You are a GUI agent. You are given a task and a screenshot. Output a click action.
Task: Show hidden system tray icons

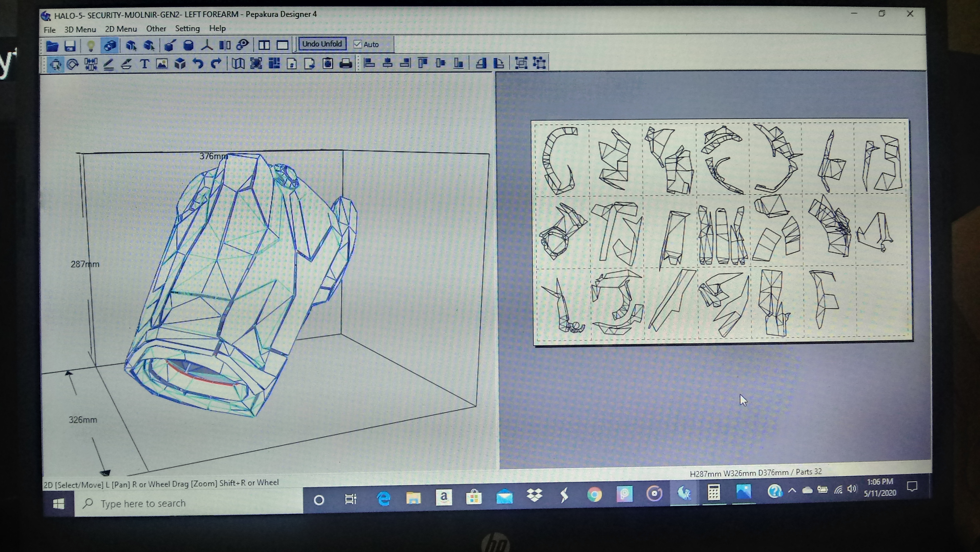pos(792,490)
